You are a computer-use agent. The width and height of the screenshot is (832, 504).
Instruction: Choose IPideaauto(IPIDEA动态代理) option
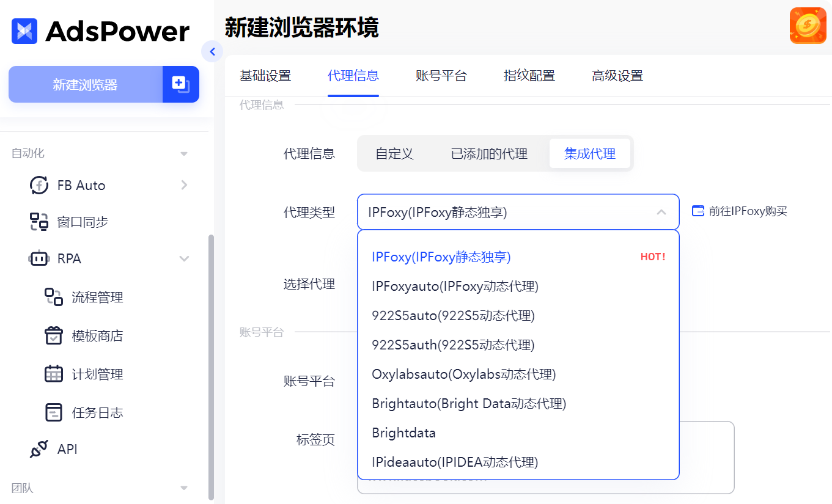(518, 462)
